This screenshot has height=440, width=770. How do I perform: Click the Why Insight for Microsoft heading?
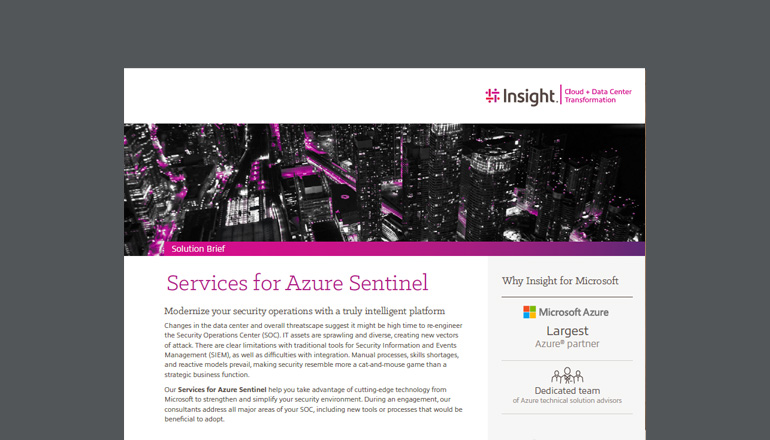point(560,281)
